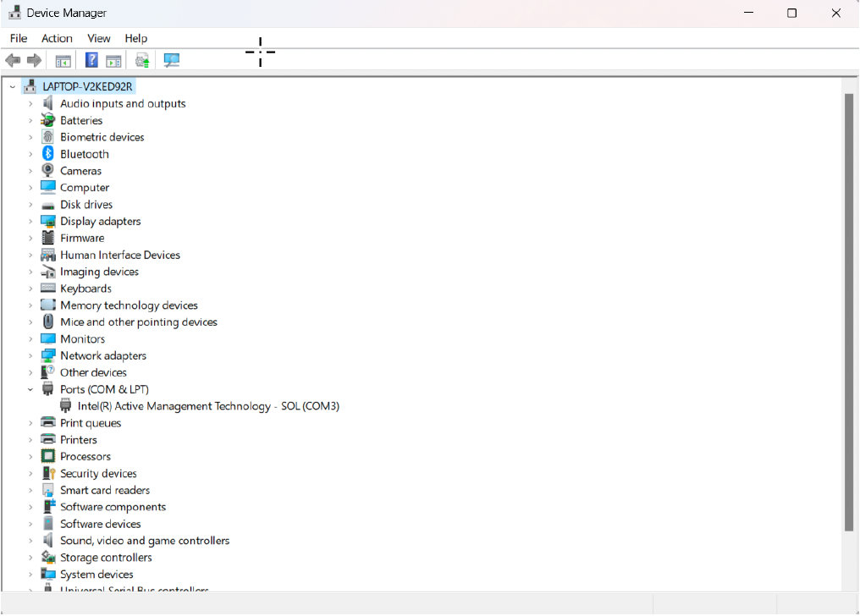The width and height of the screenshot is (860, 616).
Task: Click the Storage controllers icon
Action: pos(48,558)
